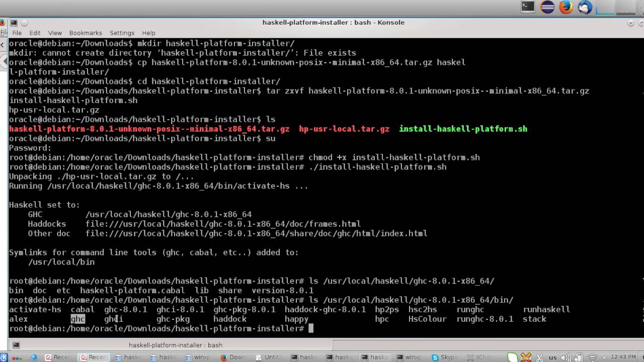This screenshot has height=362, width=644.
Task: Click cabal in the bin listing
Action: point(83,309)
